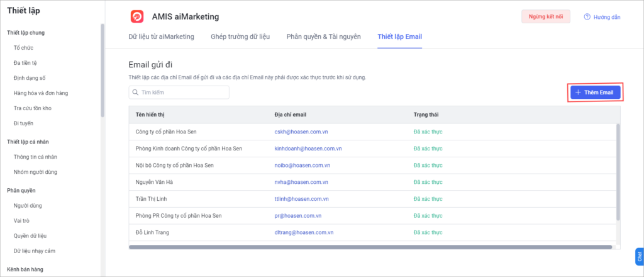Open Hàng hóa và đơn hàng
The height and width of the screenshot is (277, 644).
point(41,93)
